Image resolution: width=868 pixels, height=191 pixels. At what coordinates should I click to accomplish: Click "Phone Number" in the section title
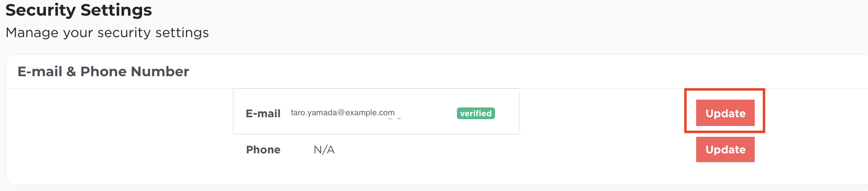[135, 71]
